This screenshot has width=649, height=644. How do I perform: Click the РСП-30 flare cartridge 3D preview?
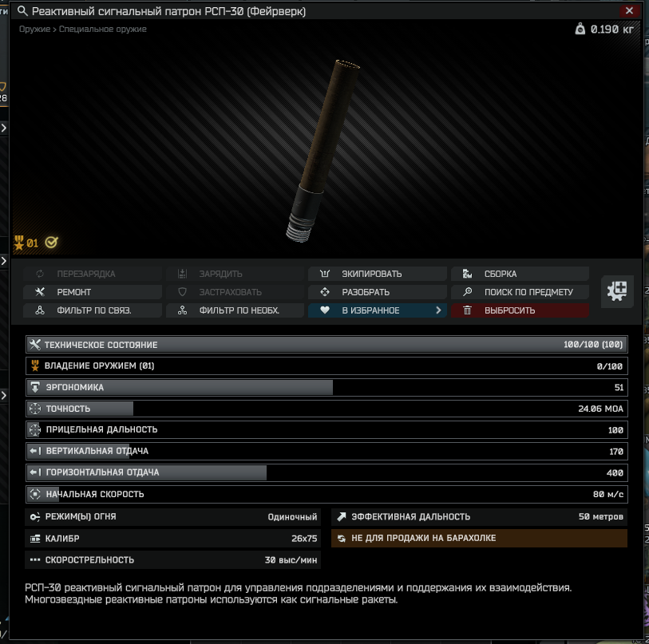pyautogui.click(x=323, y=151)
